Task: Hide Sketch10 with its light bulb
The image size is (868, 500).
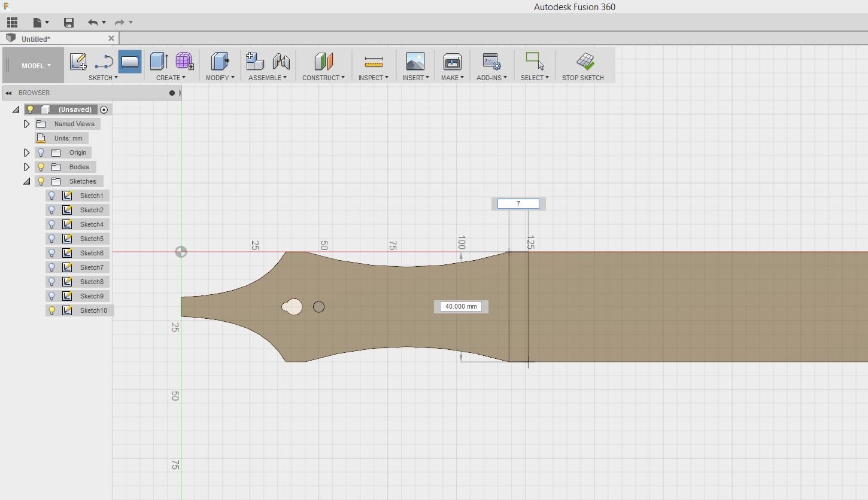Action: pyautogui.click(x=52, y=310)
